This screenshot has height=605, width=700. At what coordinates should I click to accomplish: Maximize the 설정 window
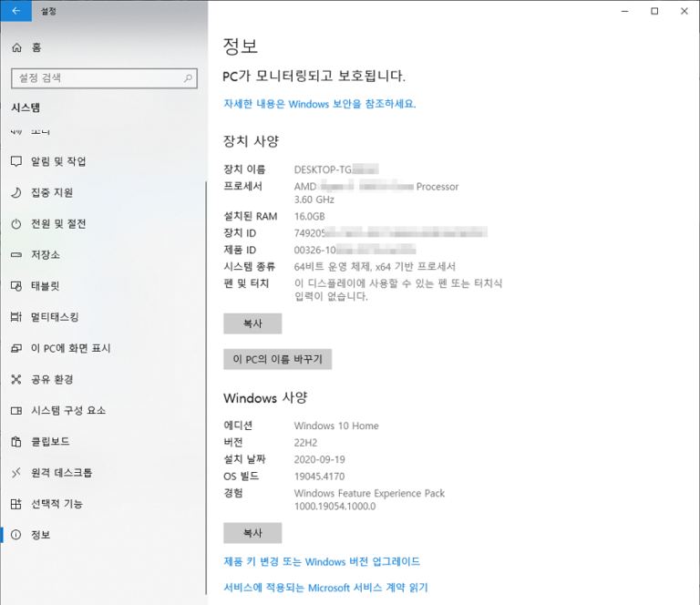(x=654, y=11)
